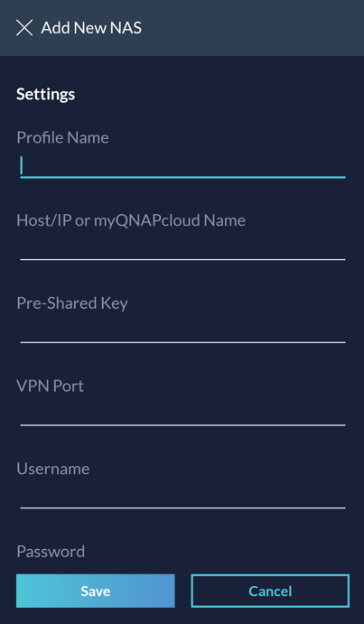Focus the Profile Name input field
Viewport: 364px width, 624px height.
click(182, 166)
